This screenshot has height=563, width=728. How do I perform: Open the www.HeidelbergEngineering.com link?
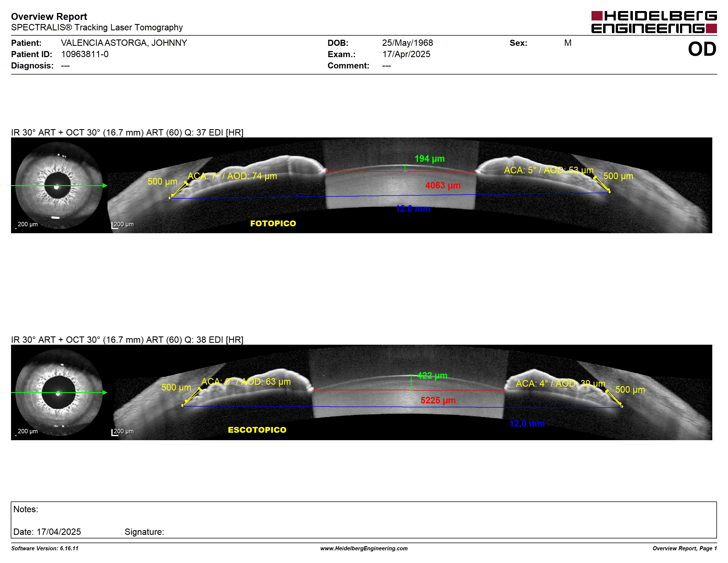coord(364,548)
